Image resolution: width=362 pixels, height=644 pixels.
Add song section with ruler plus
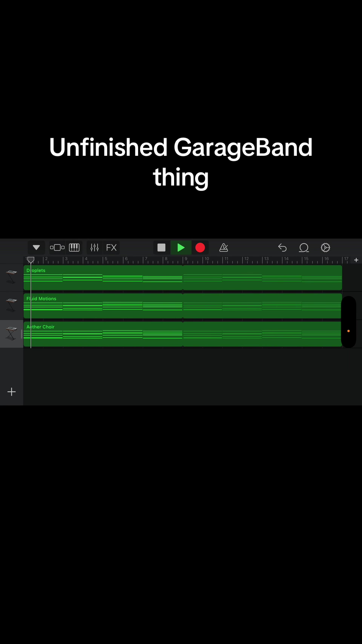[x=356, y=260]
